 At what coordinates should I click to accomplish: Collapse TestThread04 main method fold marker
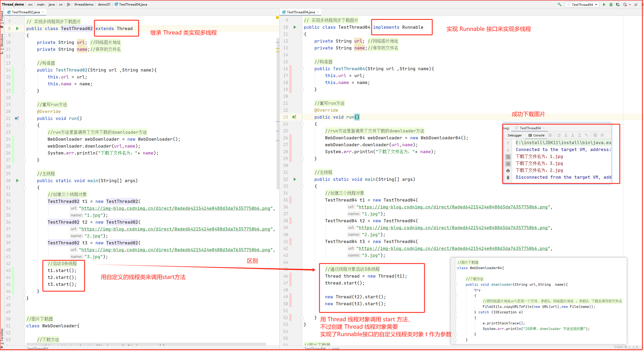pos(302,186)
